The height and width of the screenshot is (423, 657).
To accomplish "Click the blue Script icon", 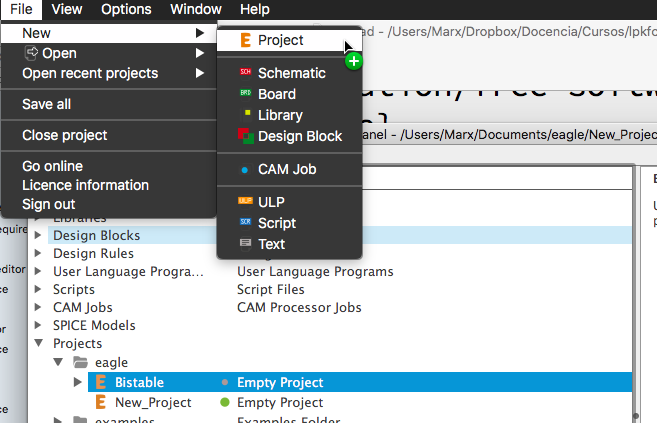I will [245, 223].
